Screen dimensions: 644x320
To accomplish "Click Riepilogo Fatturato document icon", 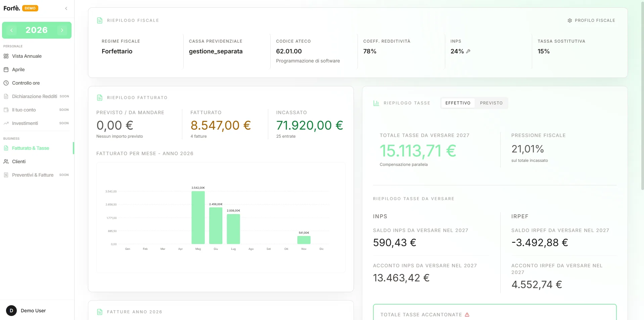I will [100, 98].
